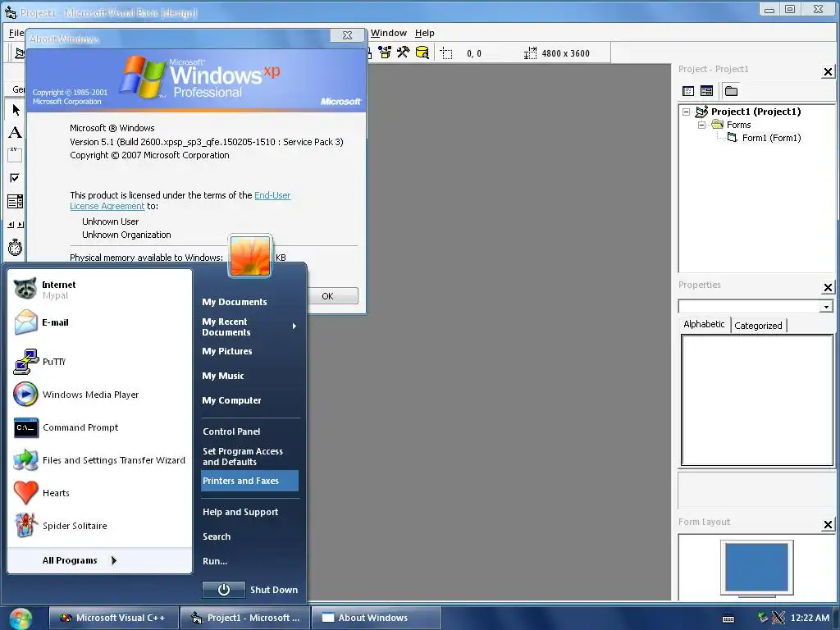Click the Toolbox hammer-and-wrench toolbar icon
The image size is (840, 630).
point(404,52)
